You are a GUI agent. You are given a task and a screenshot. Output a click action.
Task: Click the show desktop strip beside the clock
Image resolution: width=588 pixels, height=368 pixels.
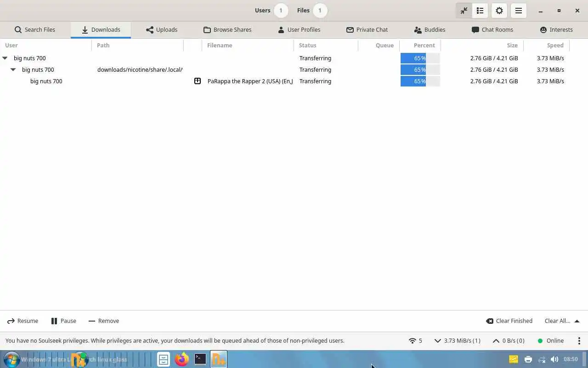[x=585, y=359]
